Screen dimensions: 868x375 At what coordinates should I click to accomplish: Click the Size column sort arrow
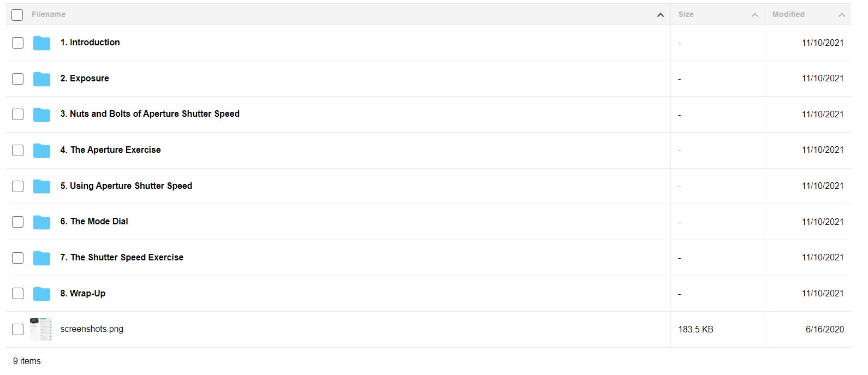pyautogui.click(x=755, y=15)
